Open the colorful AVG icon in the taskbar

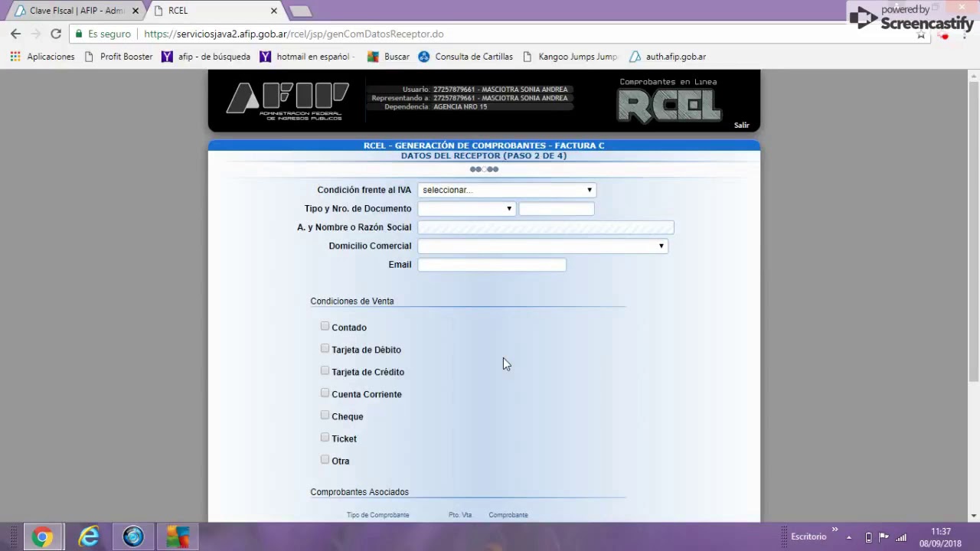pos(178,537)
